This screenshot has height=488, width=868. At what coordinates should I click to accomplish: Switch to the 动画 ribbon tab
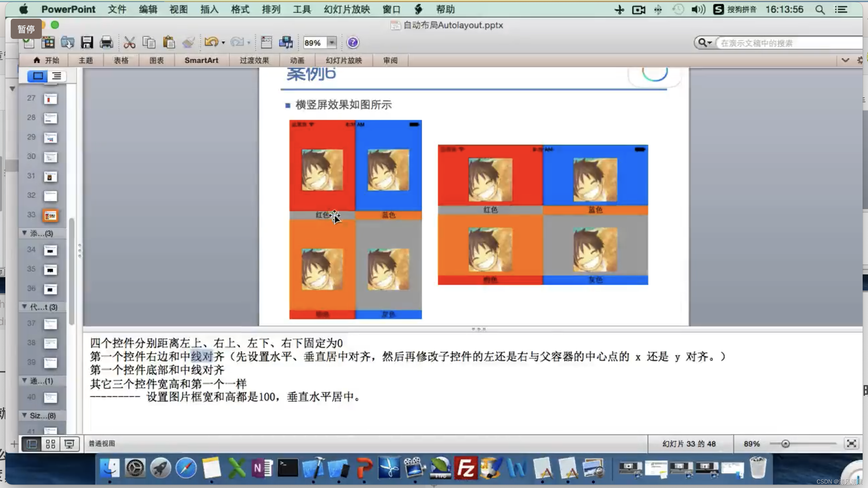[297, 60]
